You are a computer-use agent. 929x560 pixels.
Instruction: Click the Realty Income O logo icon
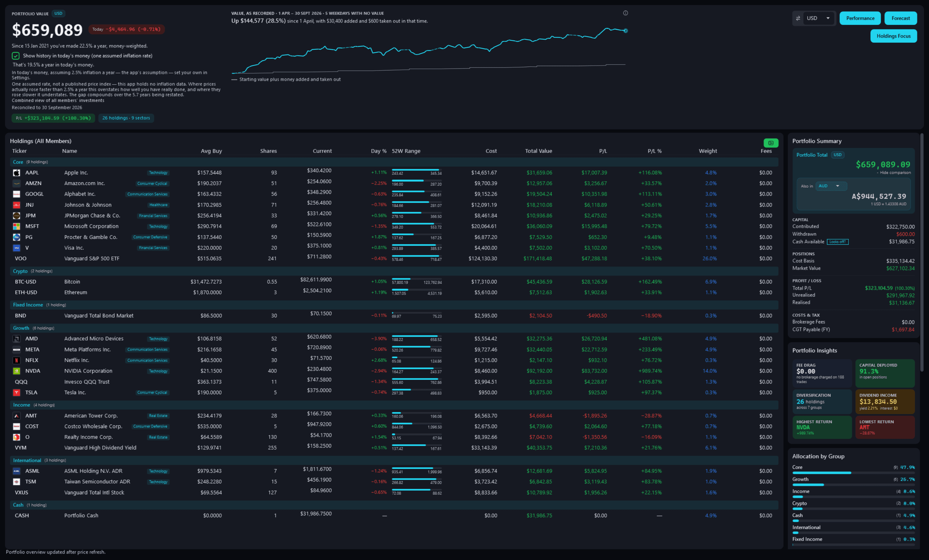17,437
